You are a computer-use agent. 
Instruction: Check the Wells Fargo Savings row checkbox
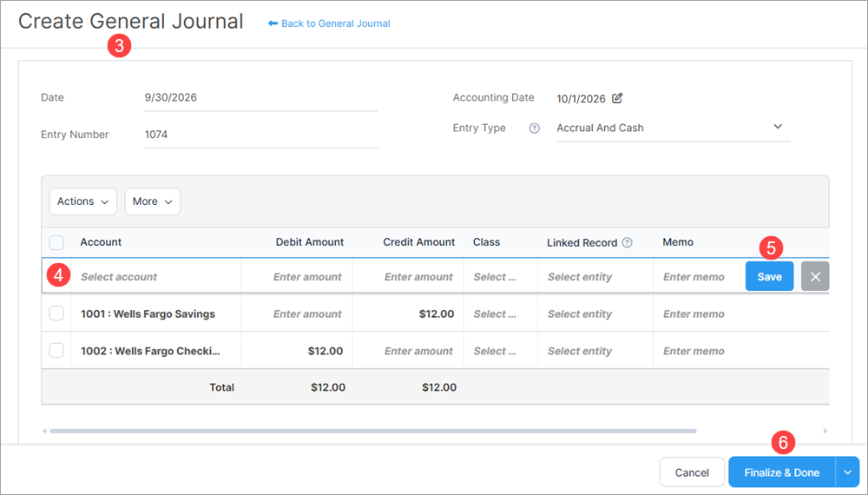point(56,313)
